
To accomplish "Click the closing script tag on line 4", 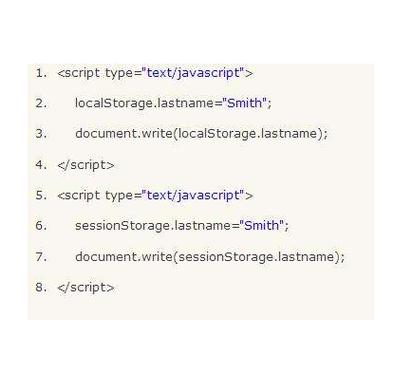I will coord(86,165).
